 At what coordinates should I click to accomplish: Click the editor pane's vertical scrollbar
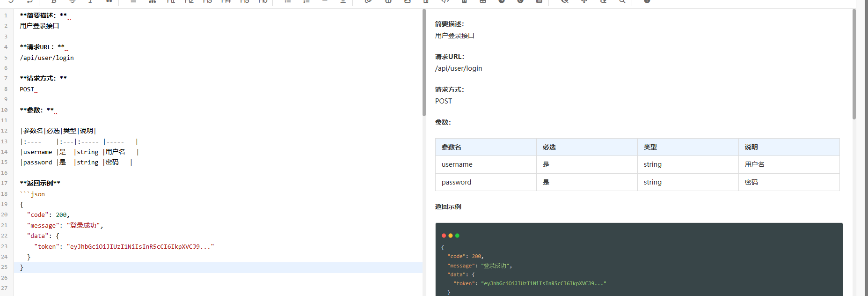424,63
